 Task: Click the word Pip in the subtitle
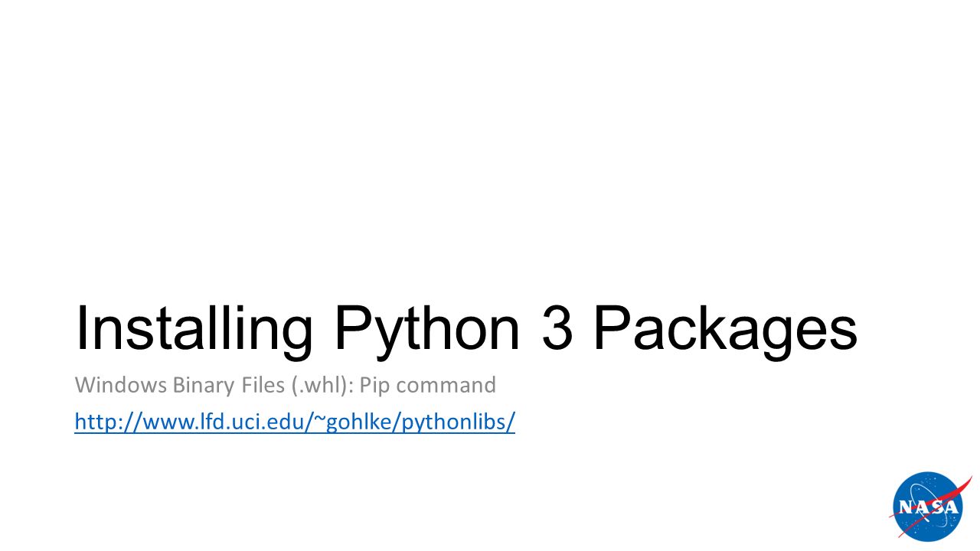coord(376,386)
